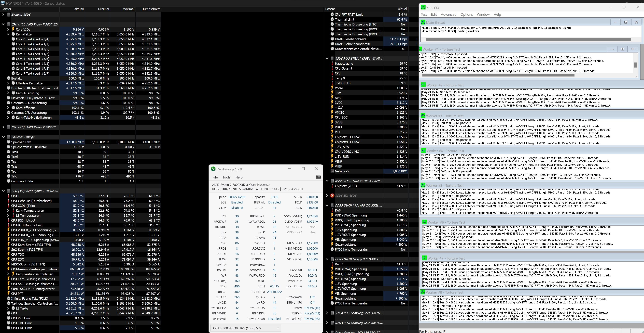Click the clock icon beside Kern-Takte
This screenshot has height=333, width=644.
(x=13, y=34)
